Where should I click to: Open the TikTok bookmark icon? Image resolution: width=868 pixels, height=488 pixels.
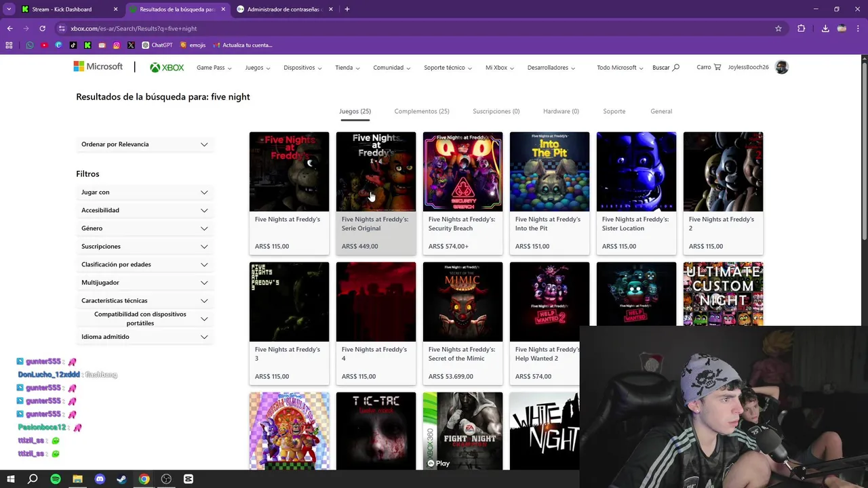point(73,45)
